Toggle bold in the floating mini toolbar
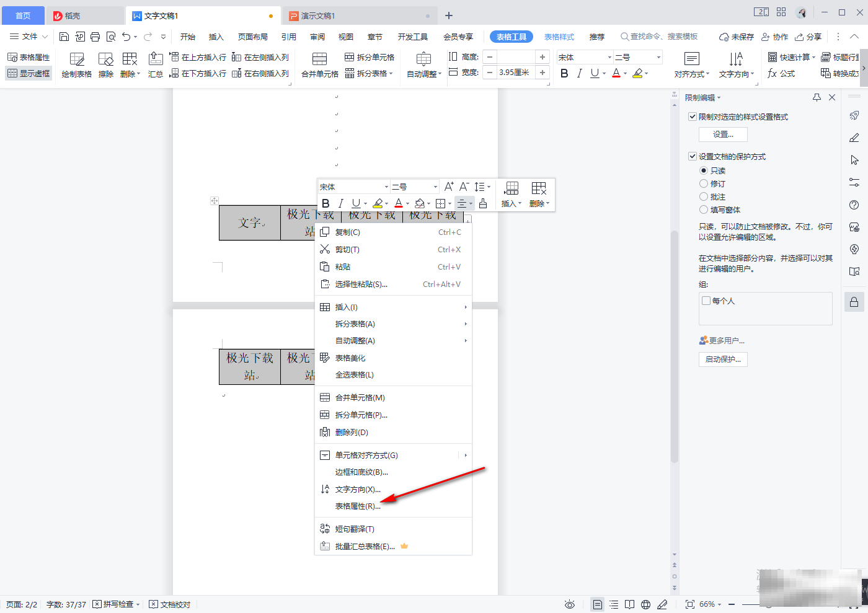The width and height of the screenshot is (868, 613). pyautogui.click(x=325, y=203)
